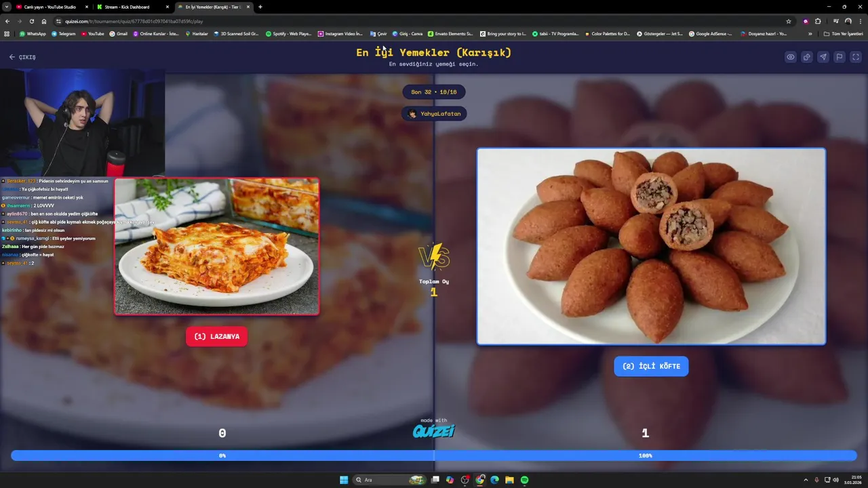Toggle the fullscreen icon in header
Viewport: 868px width, 488px height.
(856, 57)
